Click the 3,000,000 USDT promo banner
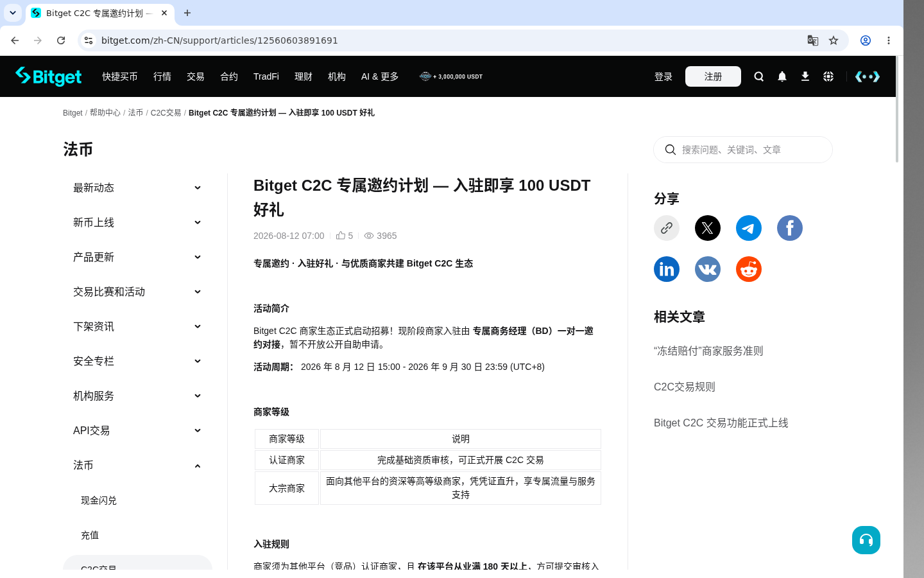This screenshot has width=924, height=578. point(451,76)
